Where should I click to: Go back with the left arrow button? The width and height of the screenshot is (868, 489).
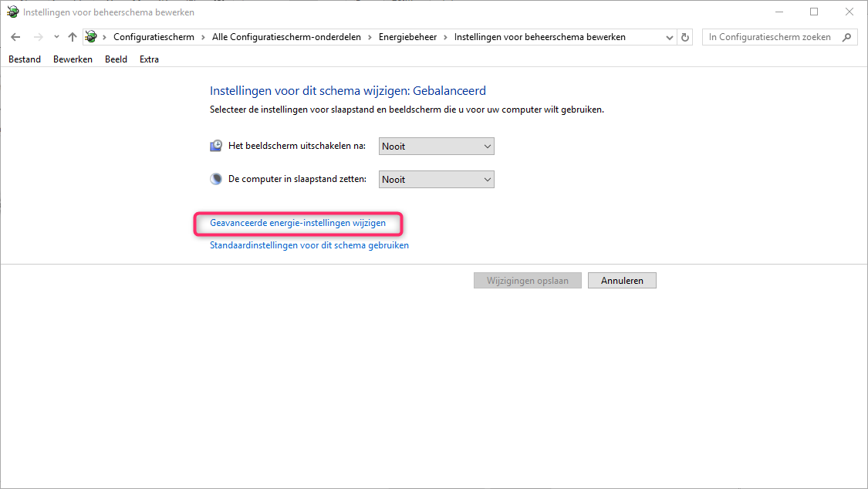pos(15,37)
